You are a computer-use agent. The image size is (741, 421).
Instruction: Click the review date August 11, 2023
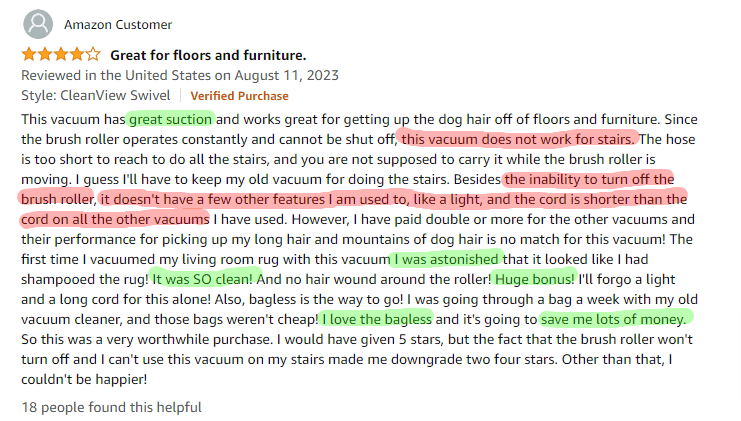point(286,76)
